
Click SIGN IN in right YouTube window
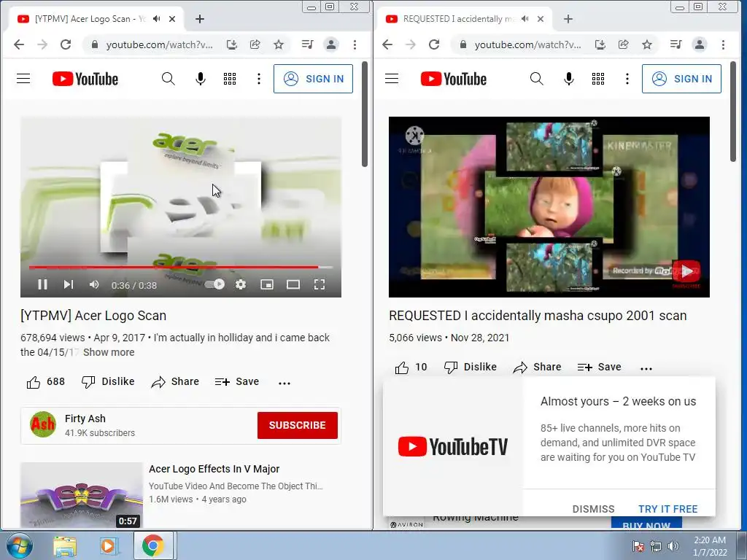(x=681, y=79)
